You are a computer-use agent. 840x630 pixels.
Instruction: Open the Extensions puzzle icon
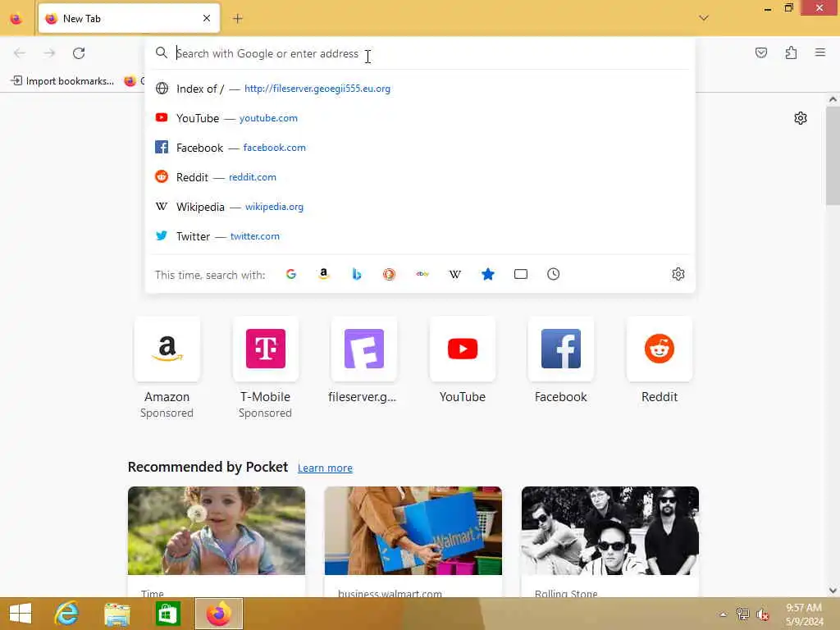click(x=791, y=52)
